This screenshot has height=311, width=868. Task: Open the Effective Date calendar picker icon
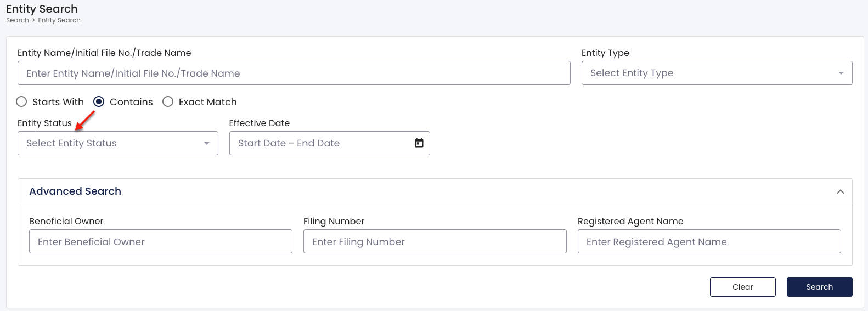click(x=419, y=143)
